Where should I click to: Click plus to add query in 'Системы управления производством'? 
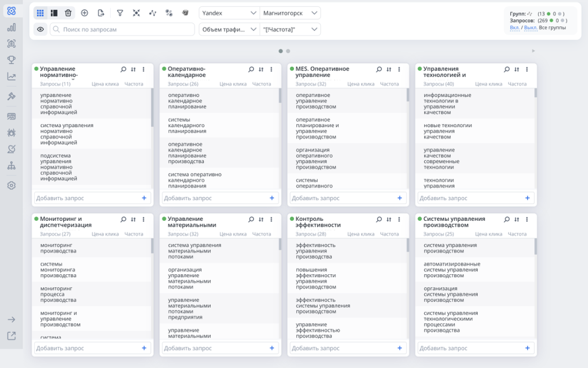tap(528, 348)
